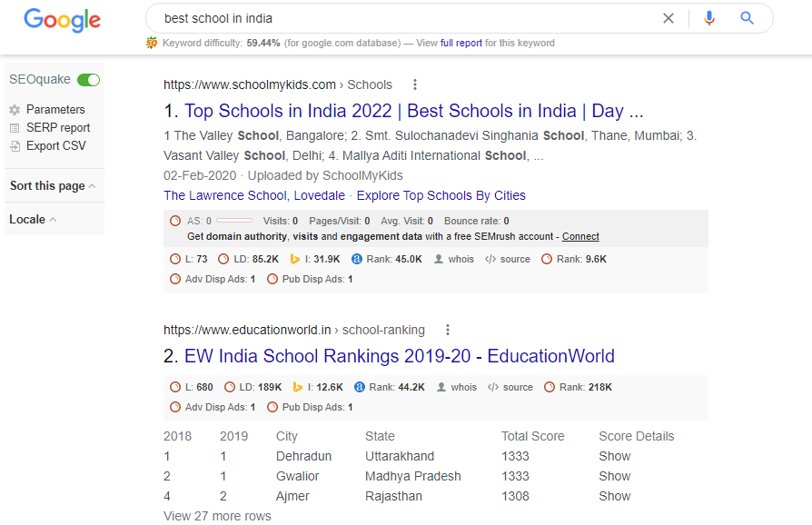Open three-dot menu for educationworld result
This screenshot has width=812, height=525.
click(x=448, y=330)
